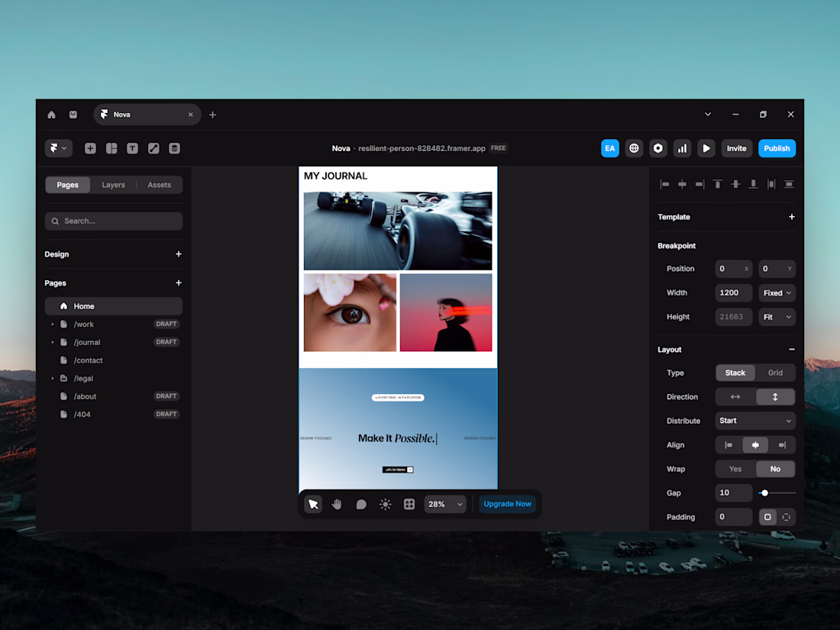The image size is (840, 630).
Task: Expand the /legal folder
Action: 53,378
